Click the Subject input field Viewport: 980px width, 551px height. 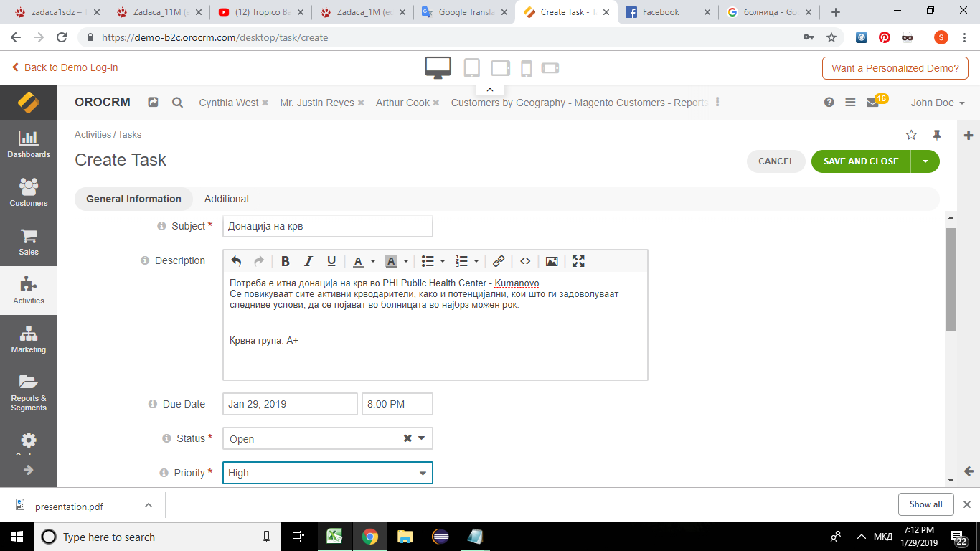(327, 226)
